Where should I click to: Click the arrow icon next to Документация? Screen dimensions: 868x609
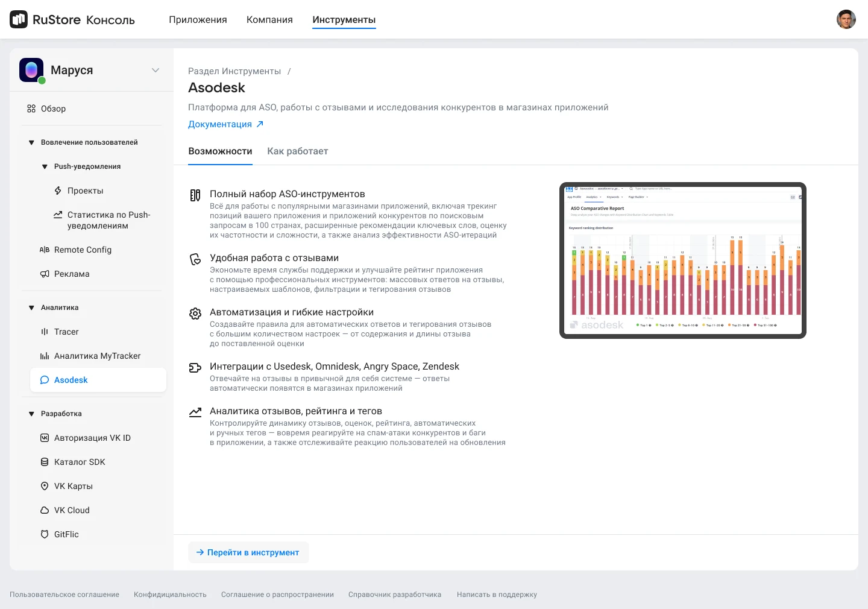click(x=260, y=124)
